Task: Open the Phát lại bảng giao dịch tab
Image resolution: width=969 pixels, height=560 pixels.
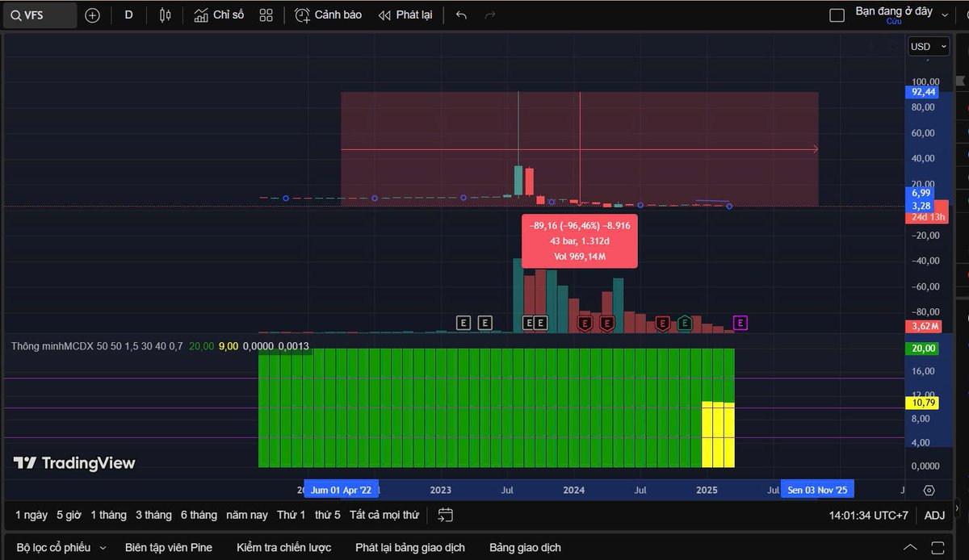Action: (x=410, y=547)
